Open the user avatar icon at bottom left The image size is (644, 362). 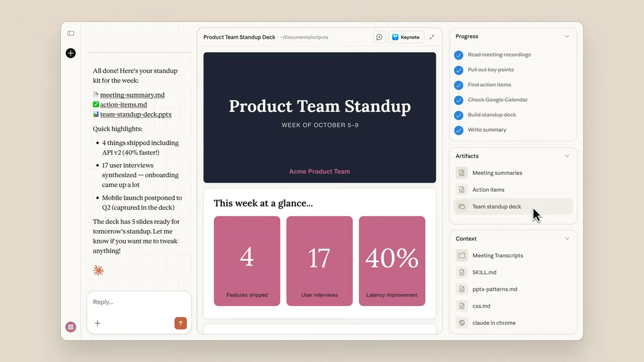[70, 327]
